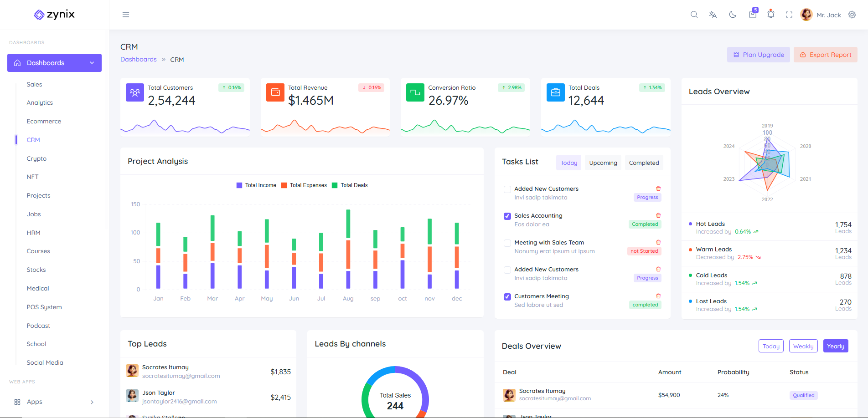Select the Today tab in Tasks List
This screenshot has width=868, height=418.
568,163
